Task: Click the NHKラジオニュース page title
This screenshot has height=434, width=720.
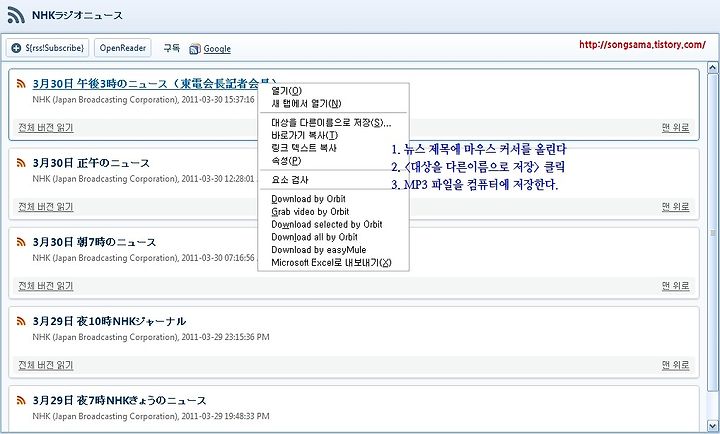Action: coord(77,15)
